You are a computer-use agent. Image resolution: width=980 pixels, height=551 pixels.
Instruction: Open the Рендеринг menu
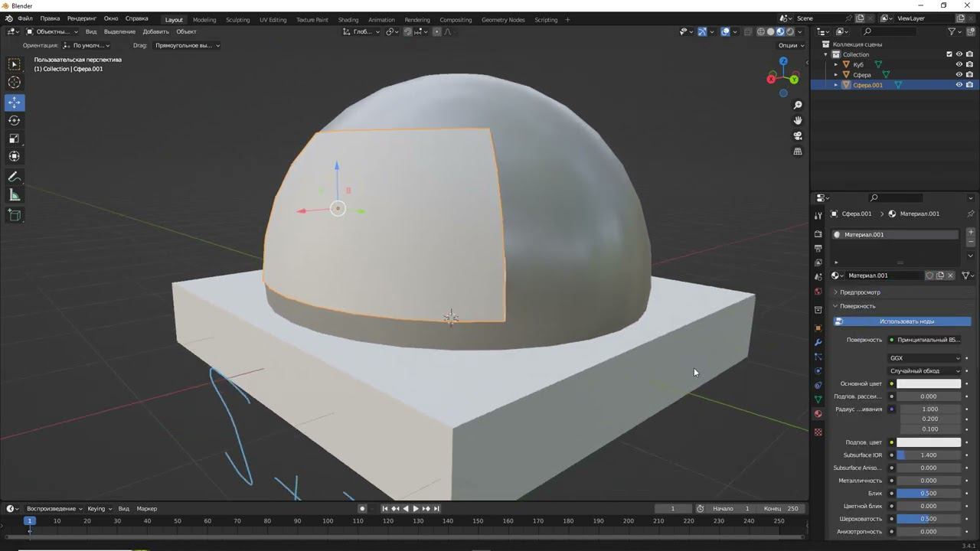point(81,18)
